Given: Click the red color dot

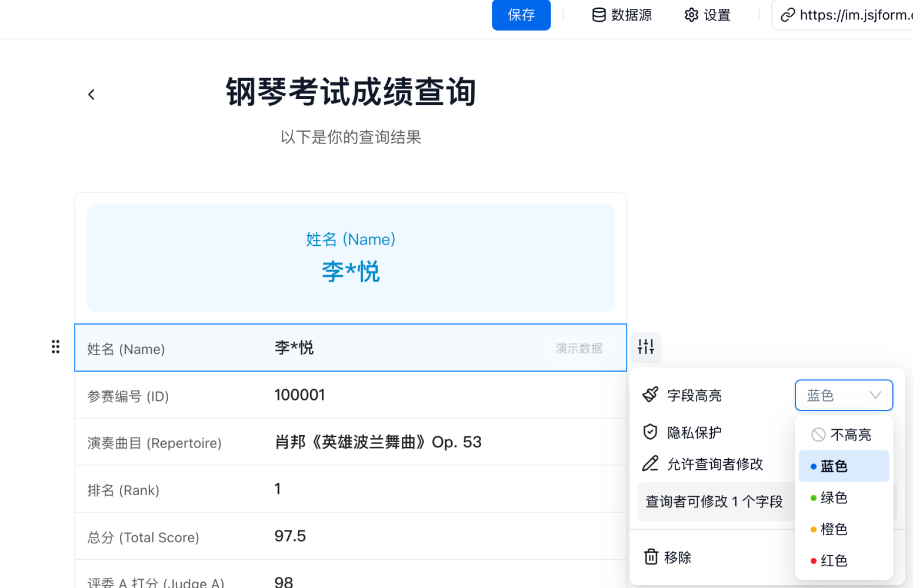Looking at the screenshot, I should click(x=813, y=561).
